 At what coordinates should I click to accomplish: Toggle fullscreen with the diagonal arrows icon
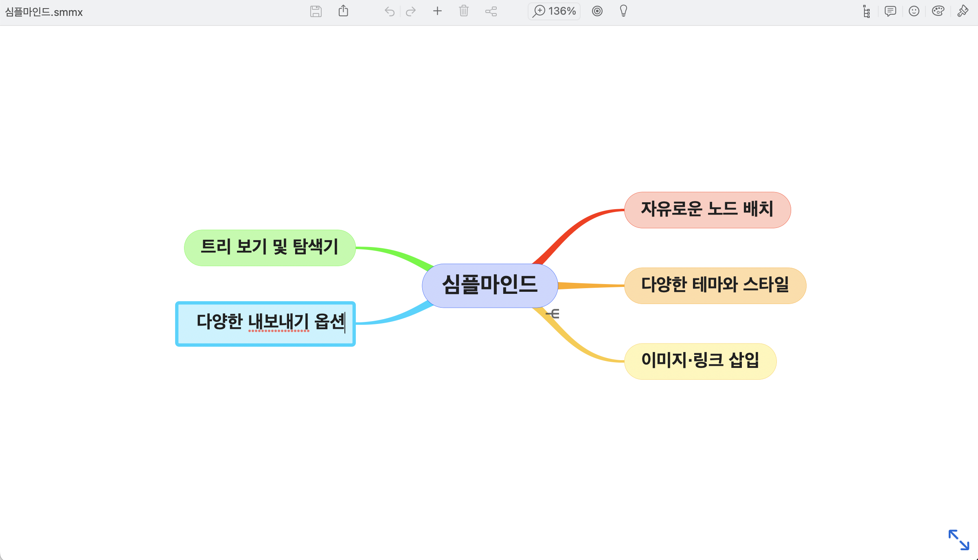(959, 540)
